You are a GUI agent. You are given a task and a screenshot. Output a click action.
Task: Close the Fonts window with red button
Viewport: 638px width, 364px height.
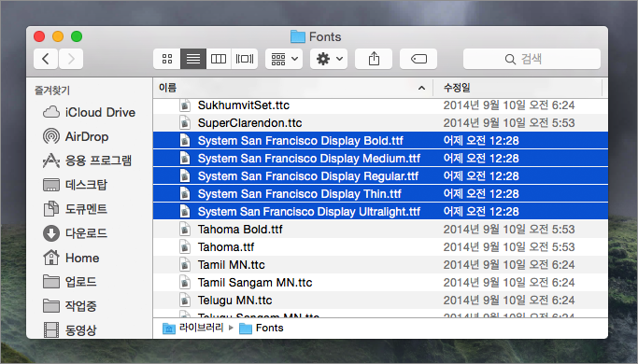click(x=39, y=36)
